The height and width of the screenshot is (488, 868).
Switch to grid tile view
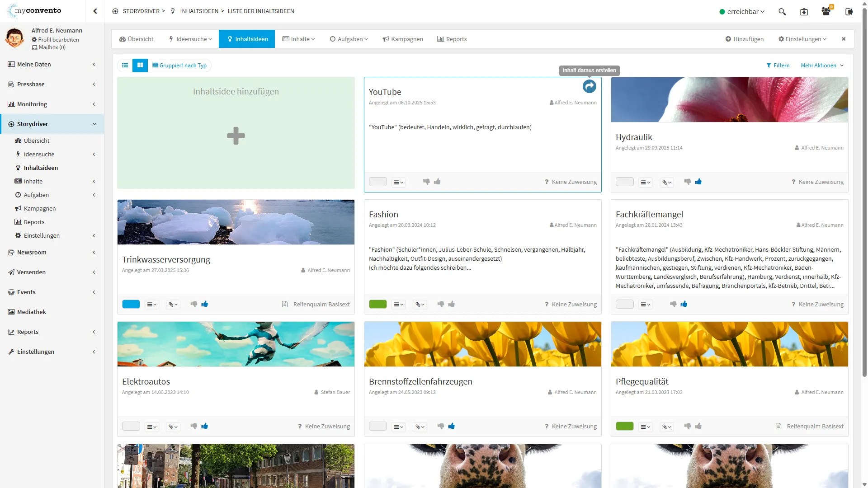[140, 66]
